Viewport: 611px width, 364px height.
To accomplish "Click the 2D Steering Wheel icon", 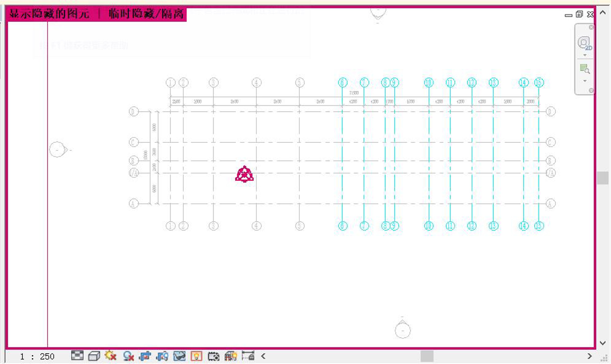I will 584,43.
